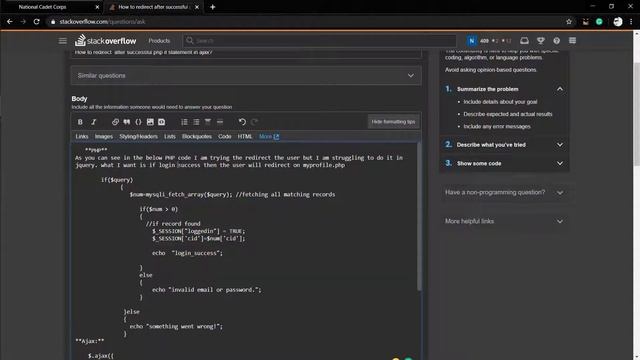The width and height of the screenshot is (640, 360).
Task: Close the How to redirect tab
Action: tap(197, 7)
